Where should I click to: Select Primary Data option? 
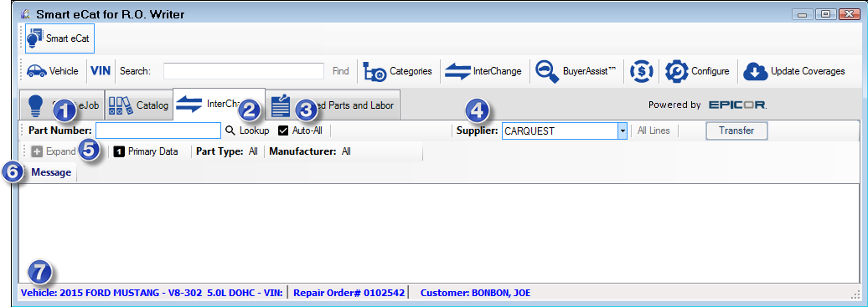146,151
